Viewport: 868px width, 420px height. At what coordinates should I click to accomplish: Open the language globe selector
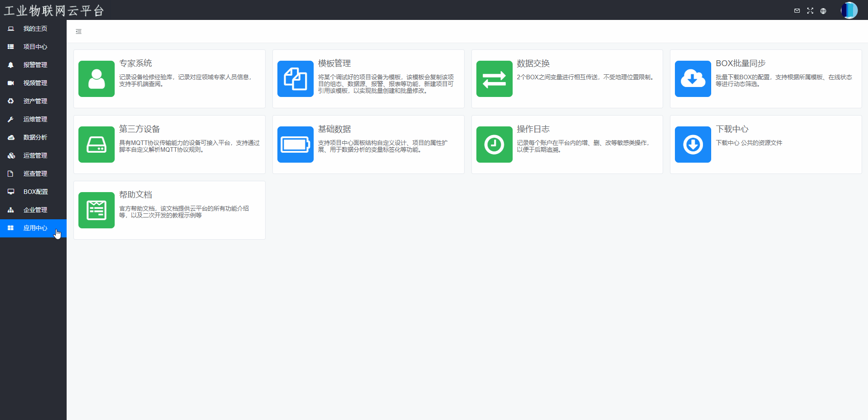pos(823,11)
